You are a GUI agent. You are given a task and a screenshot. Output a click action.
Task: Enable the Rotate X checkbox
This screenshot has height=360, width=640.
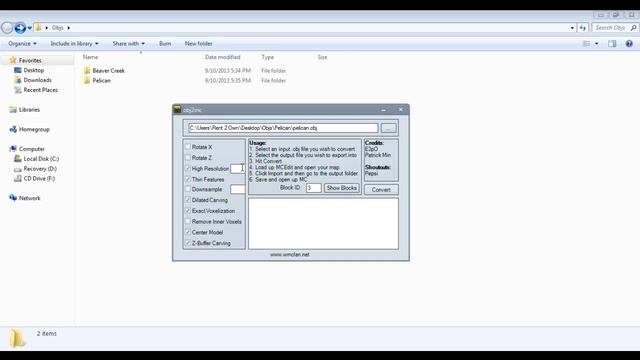[188, 147]
